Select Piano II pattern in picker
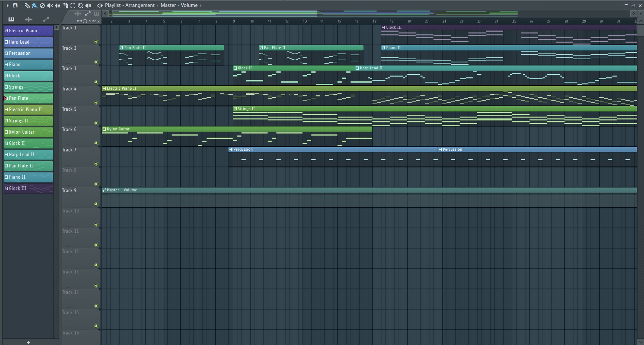The height and width of the screenshot is (345, 644). tap(28, 177)
